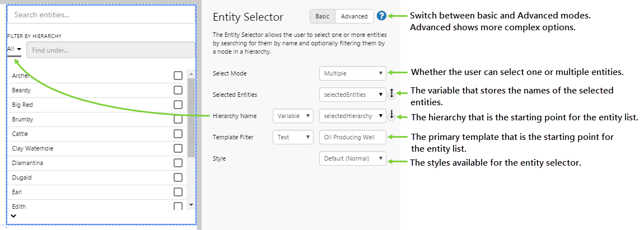This screenshot has width=644, height=230.
Task: Click the Find under input field
Action: click(x=111, y=50)
